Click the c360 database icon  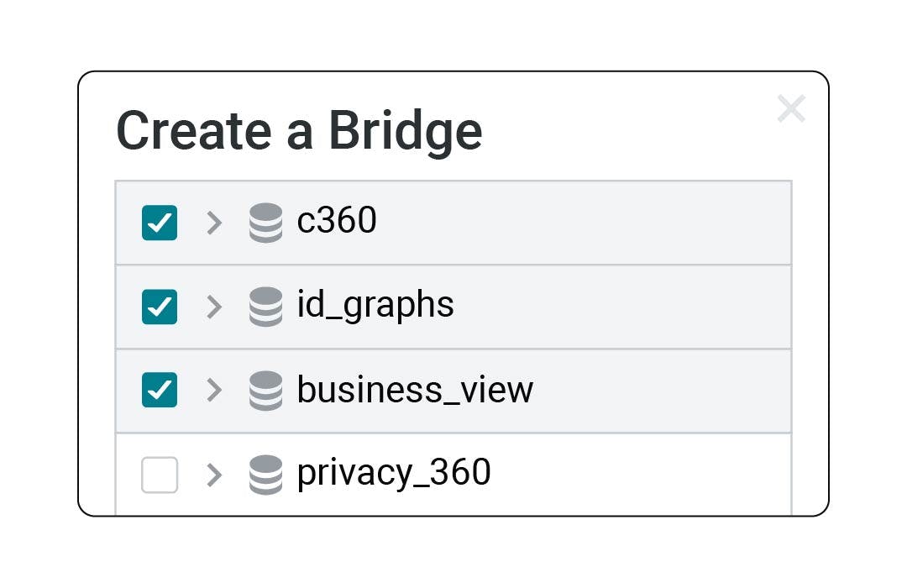[x=265, y=223]
